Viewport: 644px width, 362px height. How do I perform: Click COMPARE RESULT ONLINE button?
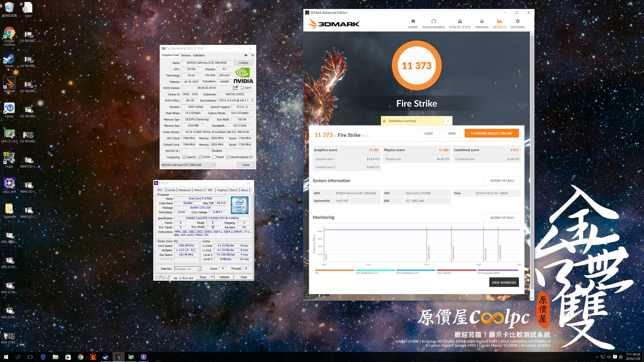point(492,133)
